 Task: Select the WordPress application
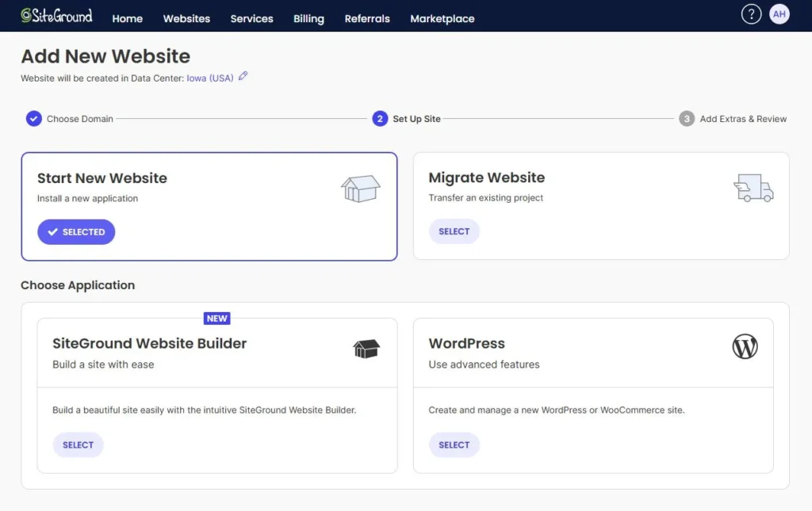(x=454, y=444)
